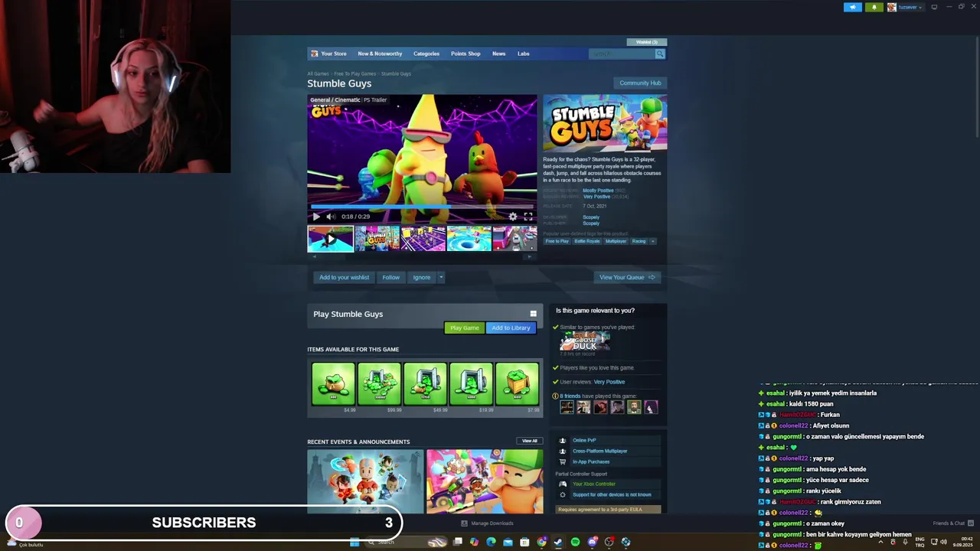Open New & Noteworthy menu
Image resolution: width=980 pixels, height=551 pixels.
[x=380, y=54]
